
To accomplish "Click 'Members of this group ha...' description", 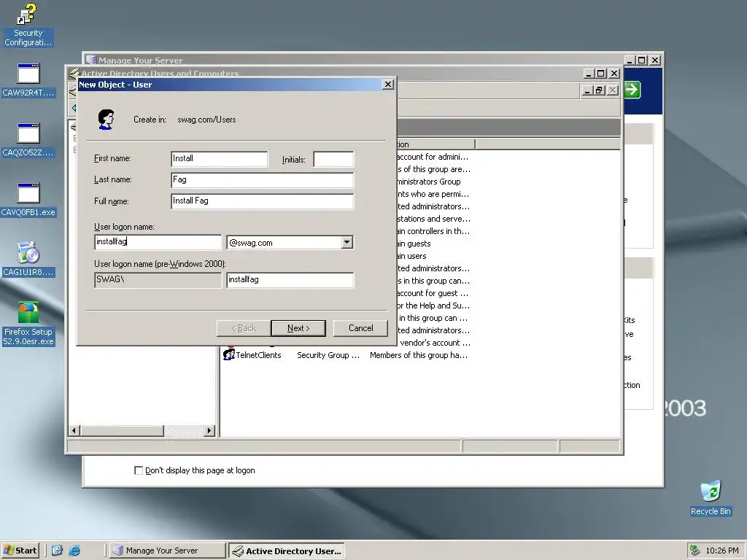I will click(418, 355).
